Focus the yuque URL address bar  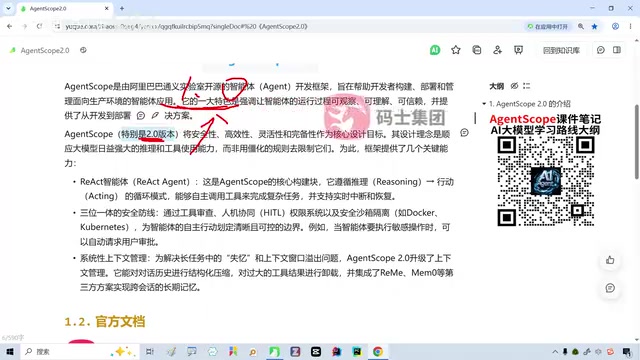coord(286,27)
